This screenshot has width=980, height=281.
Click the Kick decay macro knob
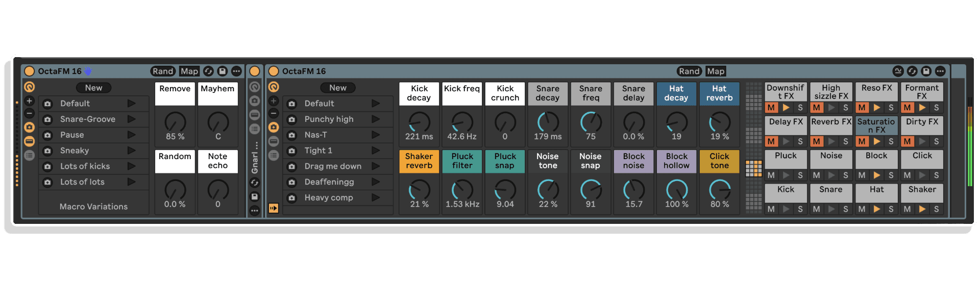click(x=420, y=122)
